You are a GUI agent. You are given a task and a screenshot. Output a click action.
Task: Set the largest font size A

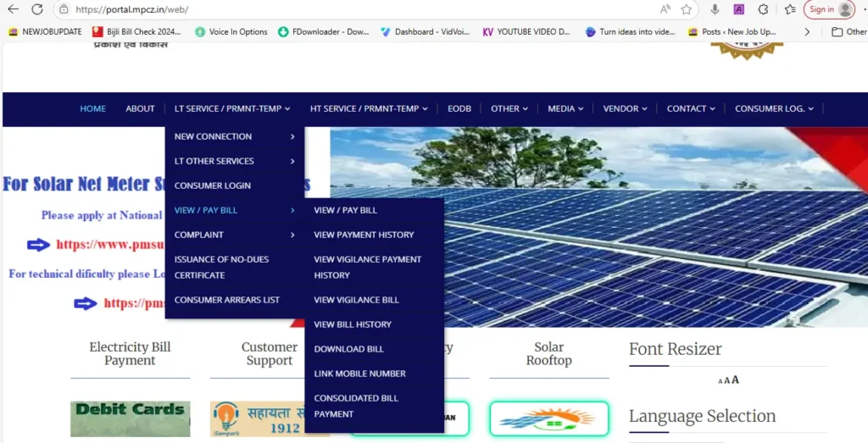[x=735, y=380]
